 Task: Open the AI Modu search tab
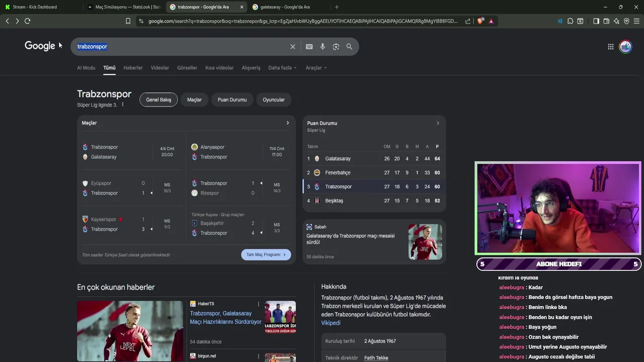[x=86, y=68]
